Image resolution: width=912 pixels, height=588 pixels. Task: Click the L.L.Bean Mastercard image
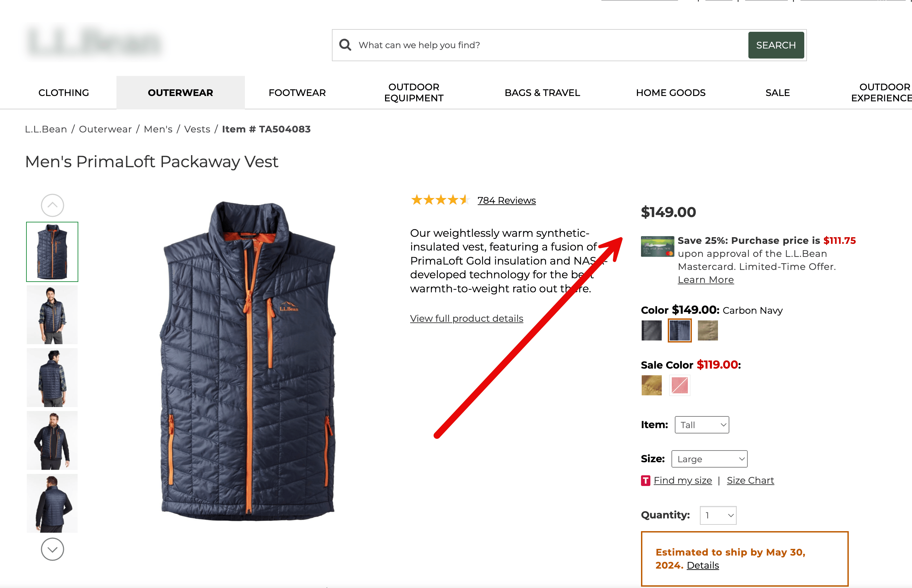(x=657, y=246)
